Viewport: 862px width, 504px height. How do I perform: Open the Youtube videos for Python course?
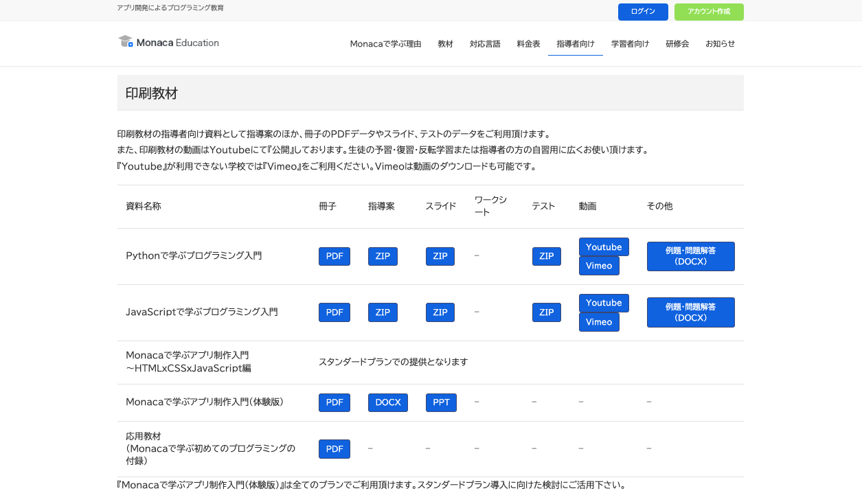603,247
